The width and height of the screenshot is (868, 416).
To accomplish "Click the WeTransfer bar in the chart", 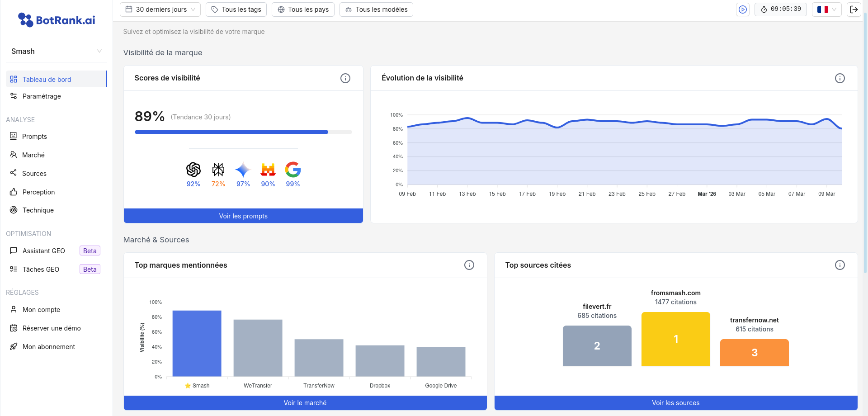I will 258,348.
